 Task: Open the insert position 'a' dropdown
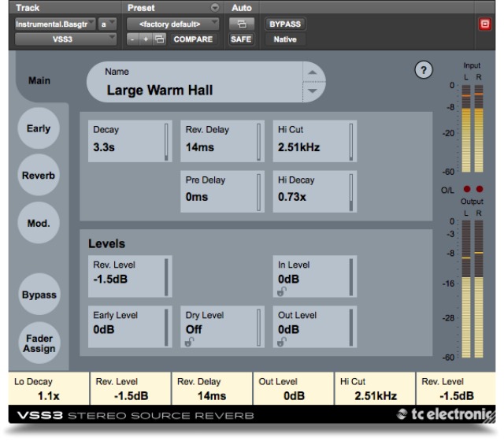click(x=107, y=24)
